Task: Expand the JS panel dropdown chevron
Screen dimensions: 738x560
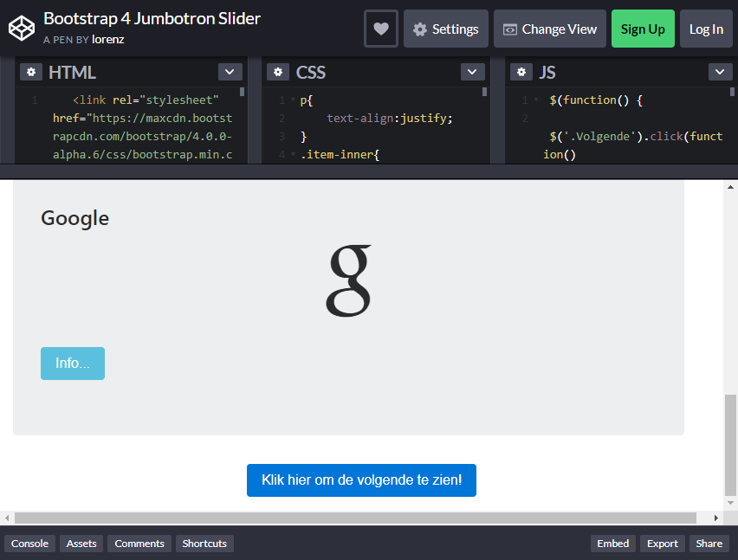Action: point(720,72)
